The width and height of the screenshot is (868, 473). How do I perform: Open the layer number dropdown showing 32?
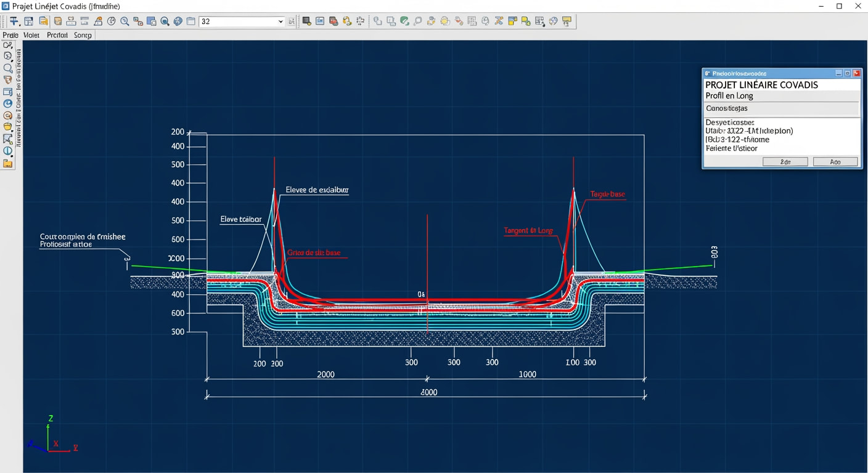[280, 20]
